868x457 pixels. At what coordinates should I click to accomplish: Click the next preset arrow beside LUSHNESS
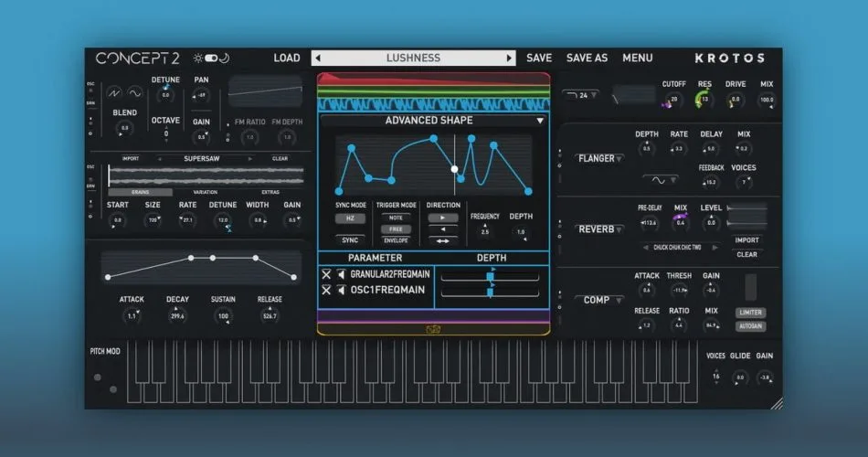click(x=509, y=58)
